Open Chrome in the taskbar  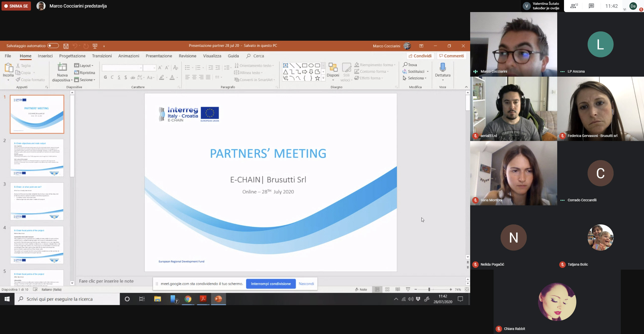click(188, 299)
